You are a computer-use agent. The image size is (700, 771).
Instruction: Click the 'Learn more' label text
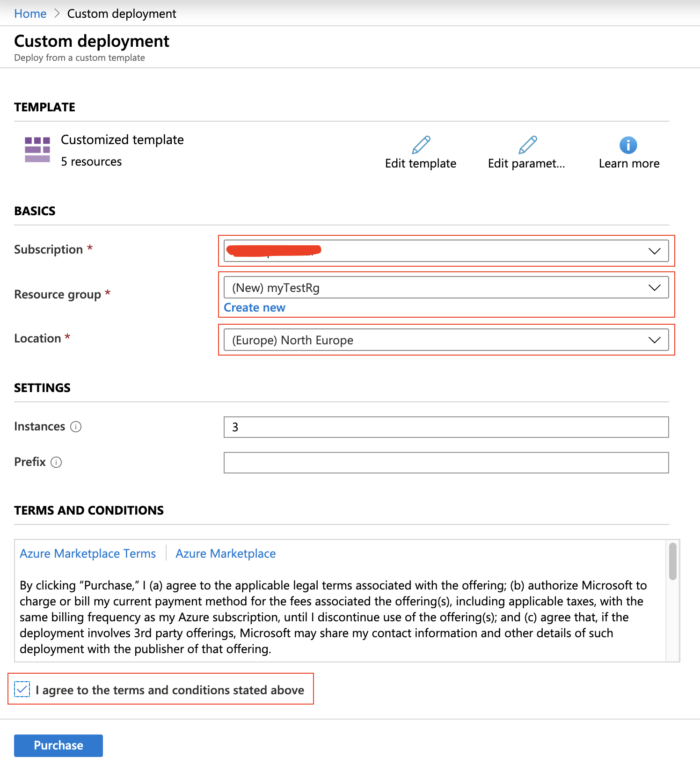(x=629, y=163)
